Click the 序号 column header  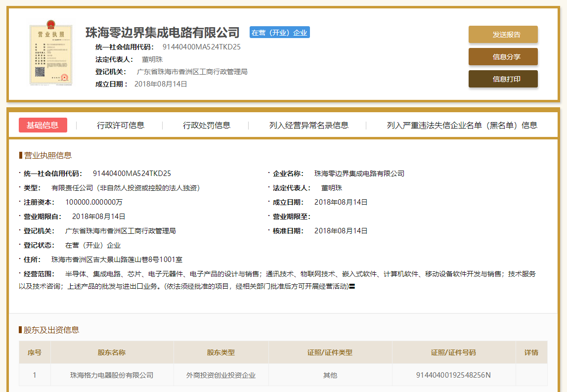pos(35,352)
